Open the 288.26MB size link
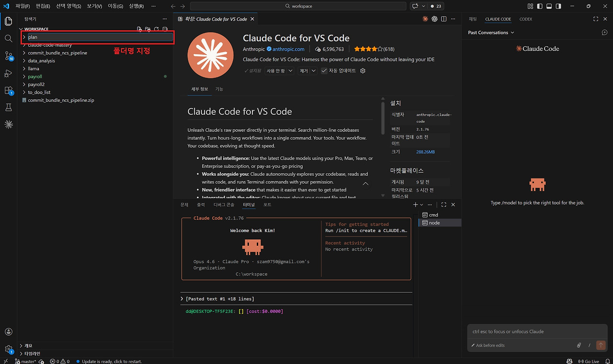Image resolution: width=613 pixels, height=364 pixels. coord(426,152)
